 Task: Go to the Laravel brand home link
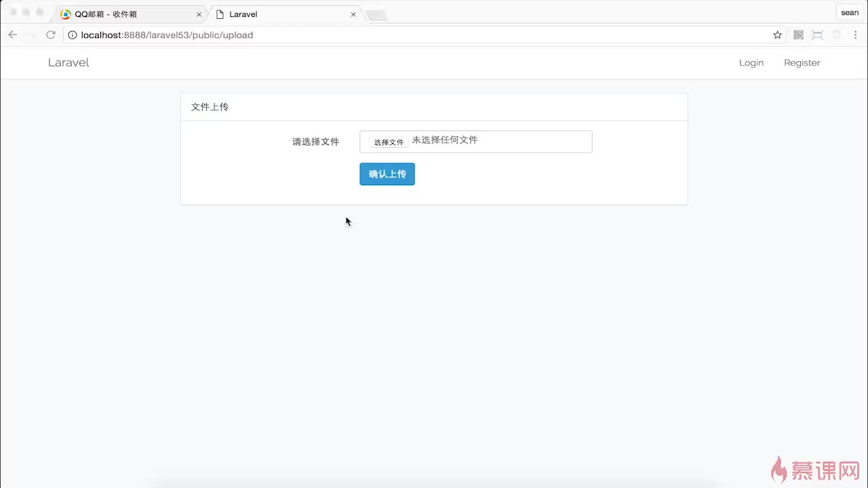(x=68, y=62)
